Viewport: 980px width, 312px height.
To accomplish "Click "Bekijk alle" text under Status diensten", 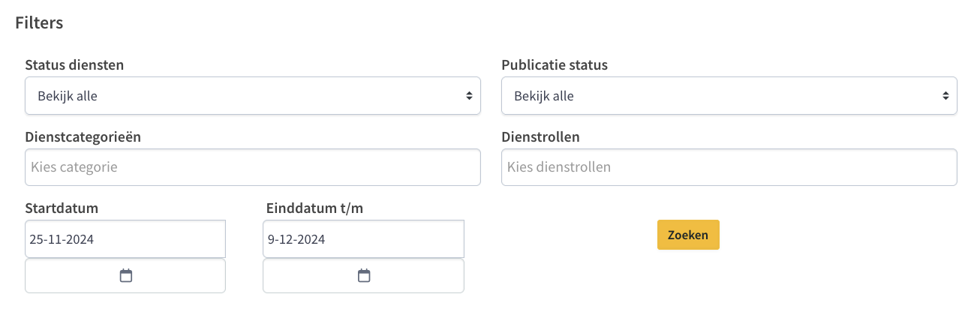I will (68, 96).
